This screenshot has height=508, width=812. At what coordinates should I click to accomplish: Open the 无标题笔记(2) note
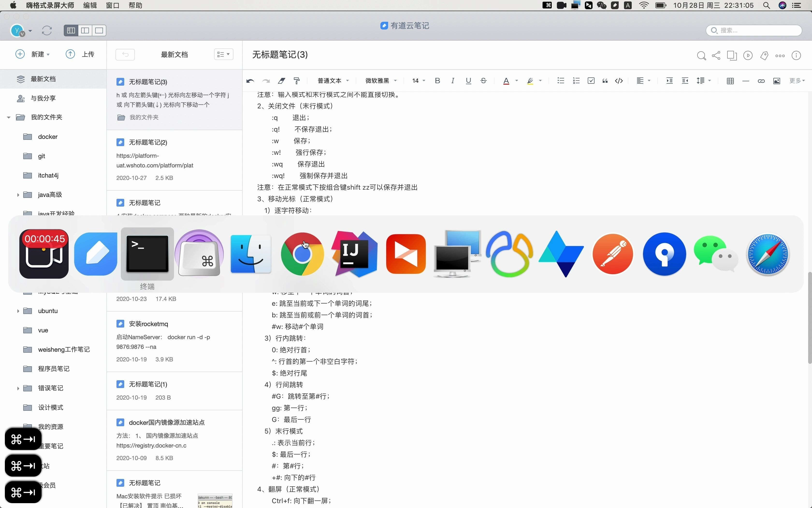point(174,160)
